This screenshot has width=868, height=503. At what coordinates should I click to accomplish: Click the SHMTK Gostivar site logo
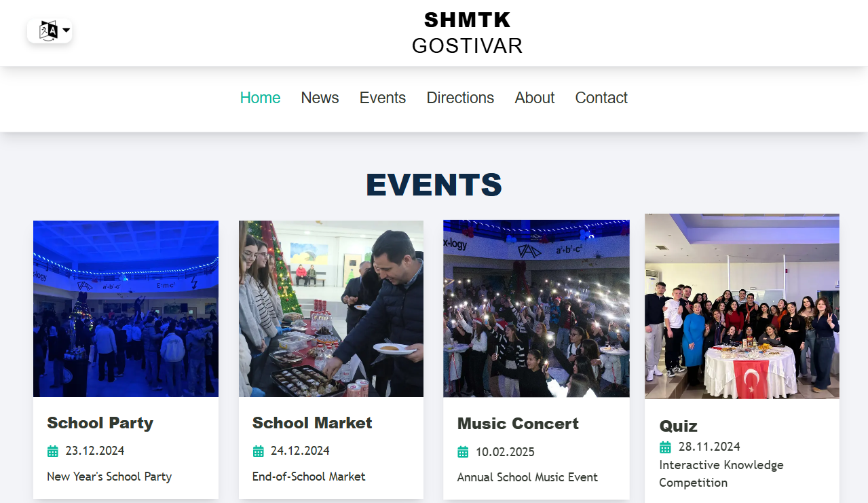[x=468, y=33]
